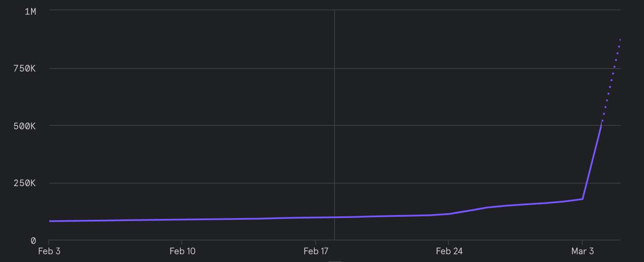Screen dimensions: 644x262
Task: Click where the solid line ends near 500K
Action: coord(601,126)
